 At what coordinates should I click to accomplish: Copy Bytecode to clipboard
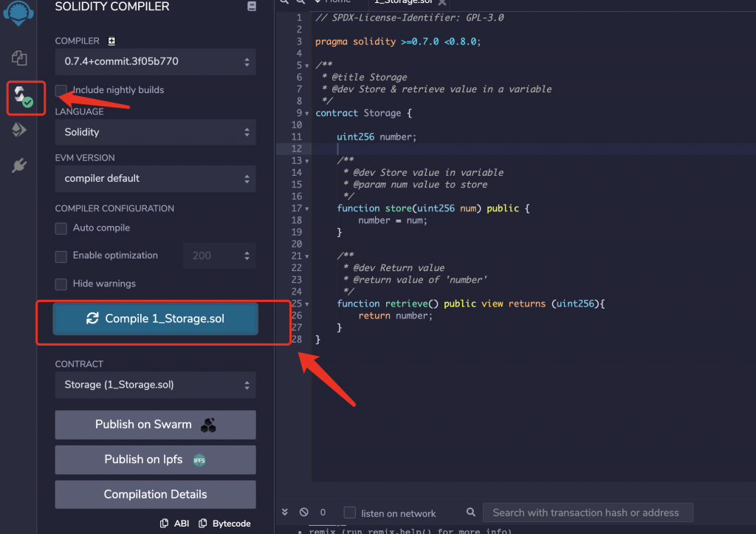[224, 524]
